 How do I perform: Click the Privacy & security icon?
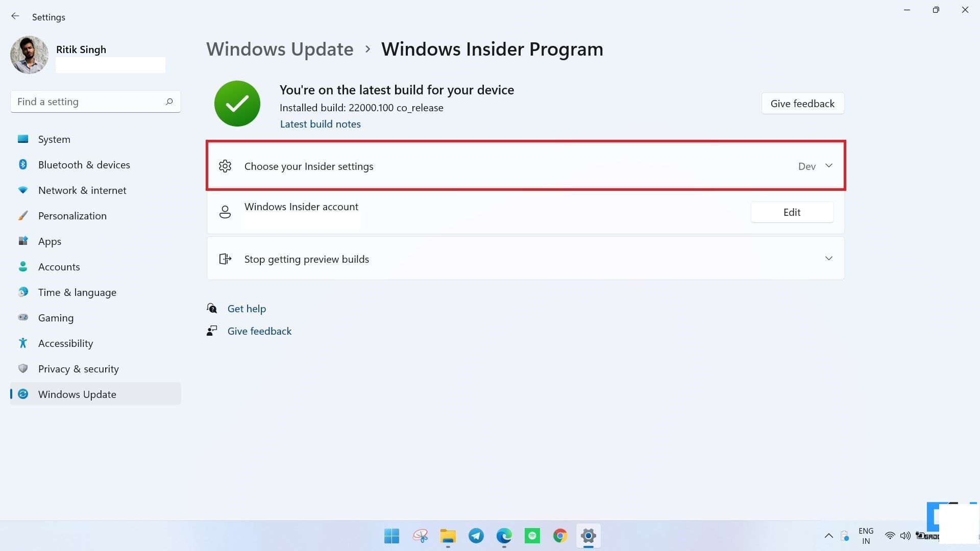click(23, 369)
